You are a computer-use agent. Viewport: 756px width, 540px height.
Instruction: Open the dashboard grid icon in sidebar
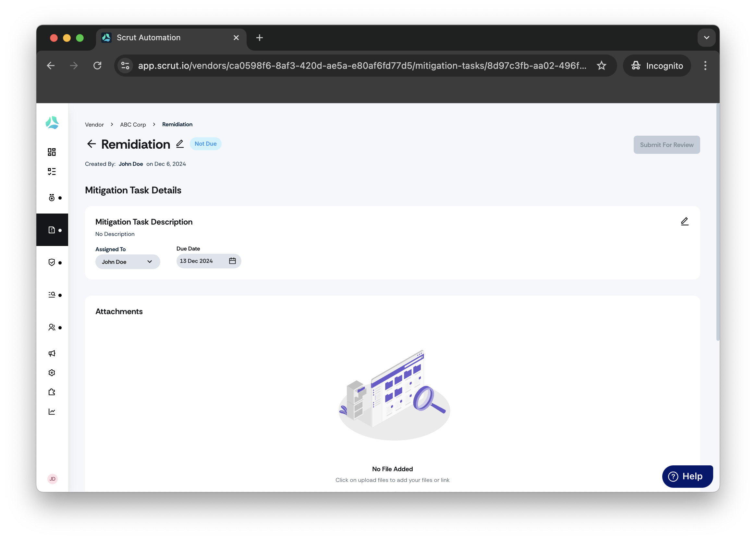point(52,152)
